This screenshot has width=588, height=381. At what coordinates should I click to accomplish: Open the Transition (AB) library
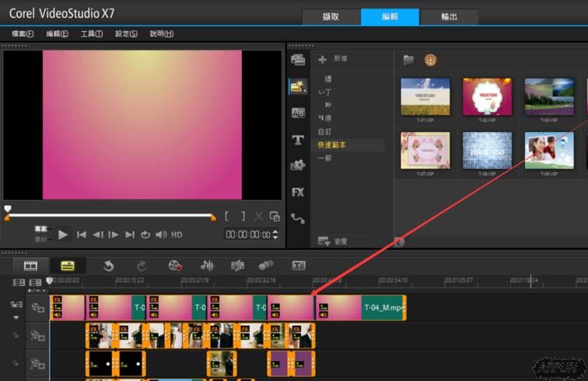click(x=297, y=113)
